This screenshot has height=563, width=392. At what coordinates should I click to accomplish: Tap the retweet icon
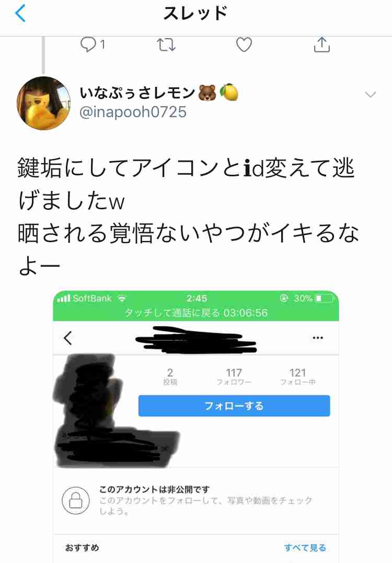pyautogui.click(x=166, y=45)
